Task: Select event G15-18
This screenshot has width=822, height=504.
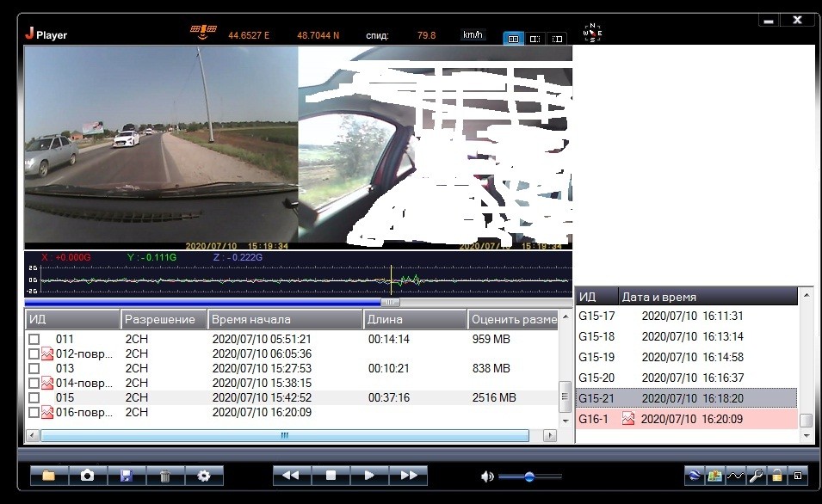Action: click(x=686, y=336)
